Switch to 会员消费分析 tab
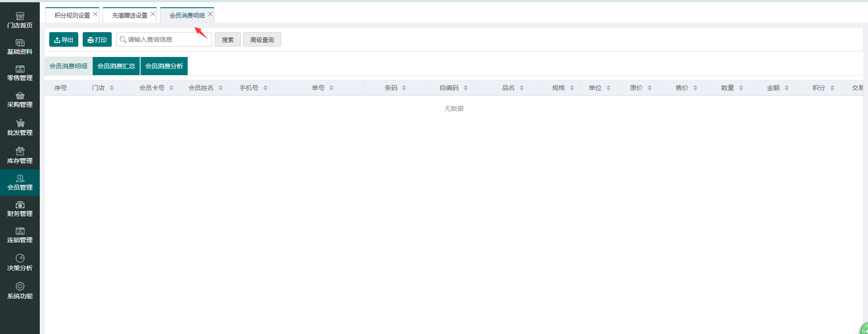 point(164,66)
